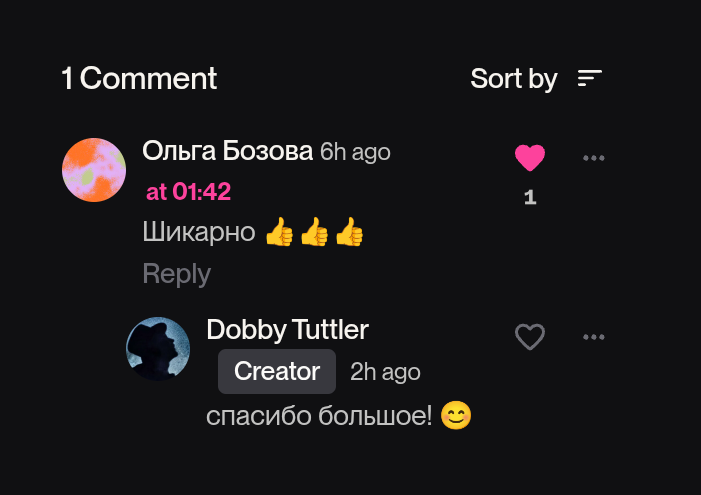Select the Шикарно comment text
Viewport: 701px width, 495px height.
pos(199,233)
